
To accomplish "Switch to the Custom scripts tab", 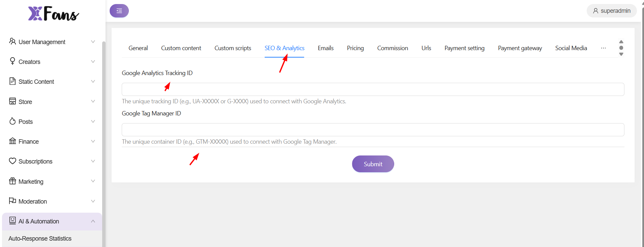I will [x=233, y=48].
